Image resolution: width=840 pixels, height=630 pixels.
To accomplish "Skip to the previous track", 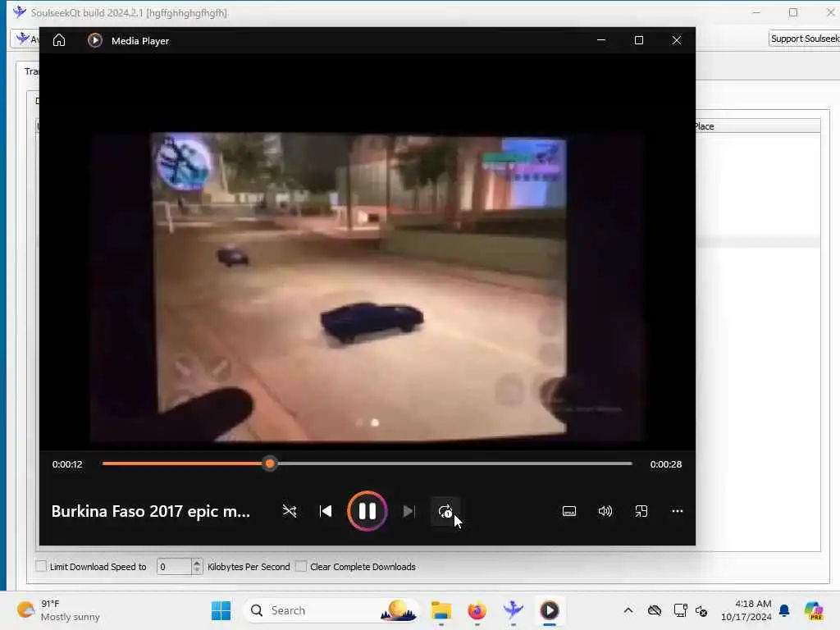I will [325, 511].
